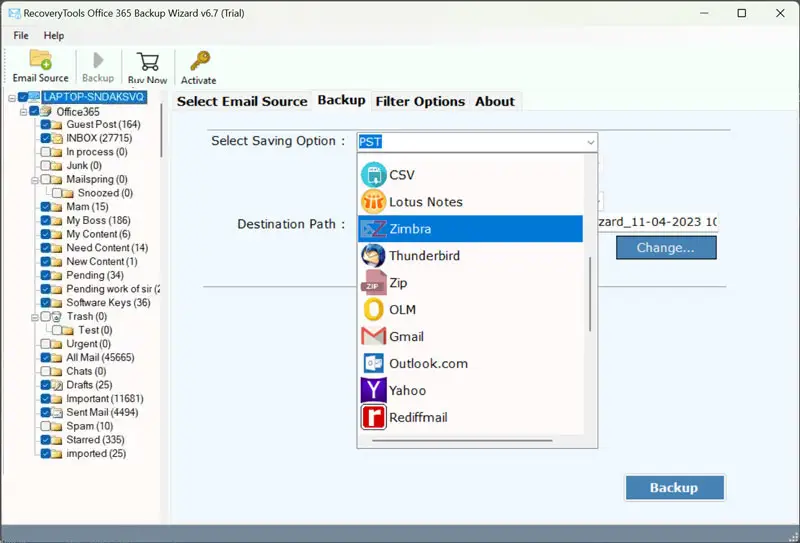
Task: Select the Test (0) subfolder
Action: point(95,330)
